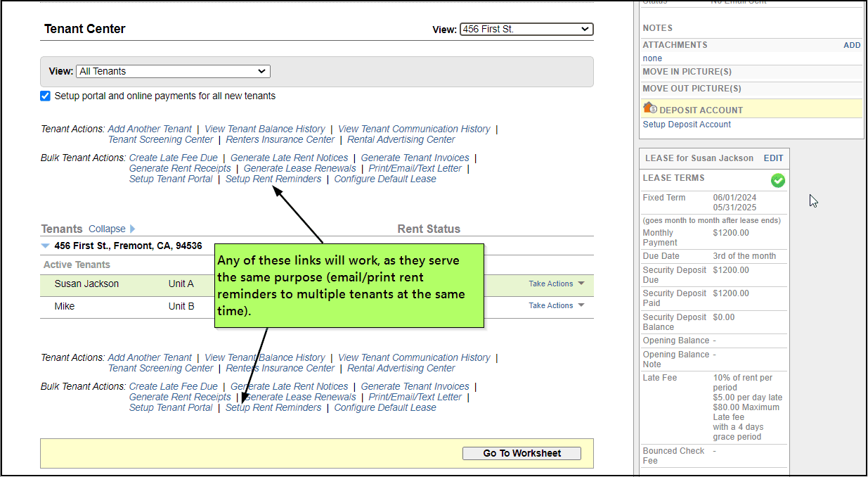Click the blue Collapse arrow icon
This screenshot has width=868, height=477.
coord(133,229)
